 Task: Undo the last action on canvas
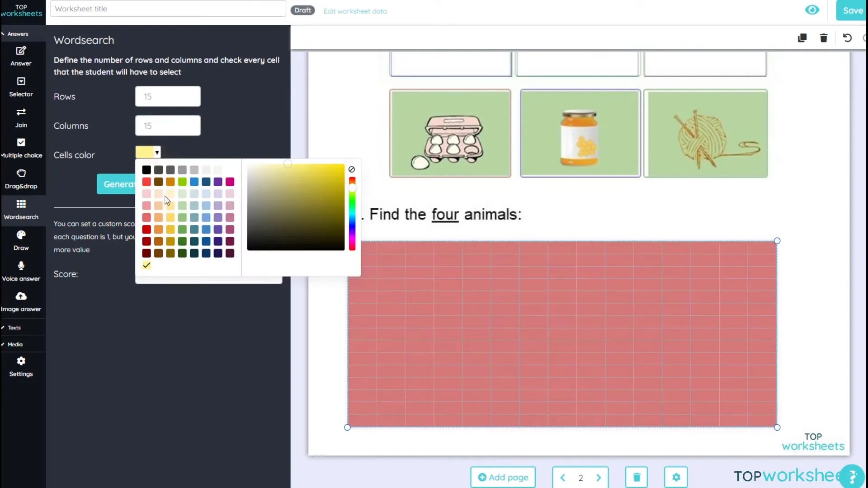point(847,38)
